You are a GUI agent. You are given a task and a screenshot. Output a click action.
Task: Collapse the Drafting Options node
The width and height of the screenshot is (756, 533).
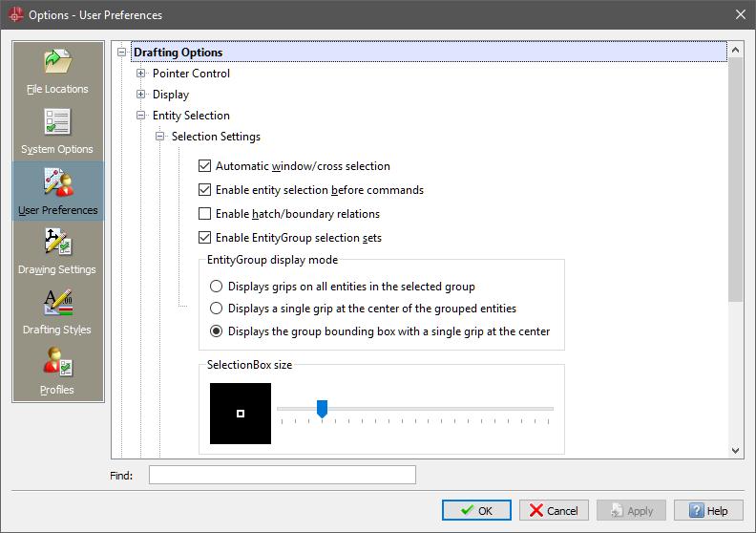coord(122,53)
